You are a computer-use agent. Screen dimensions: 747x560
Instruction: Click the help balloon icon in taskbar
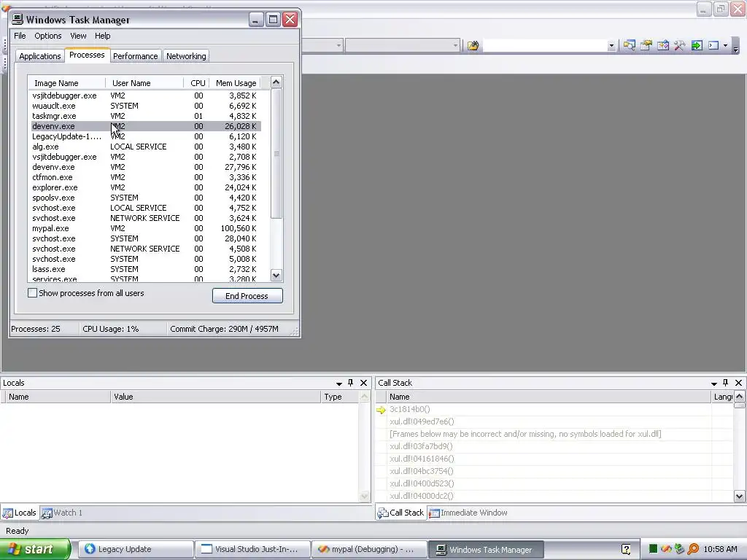pyautogui.click(x=626, y=549)
